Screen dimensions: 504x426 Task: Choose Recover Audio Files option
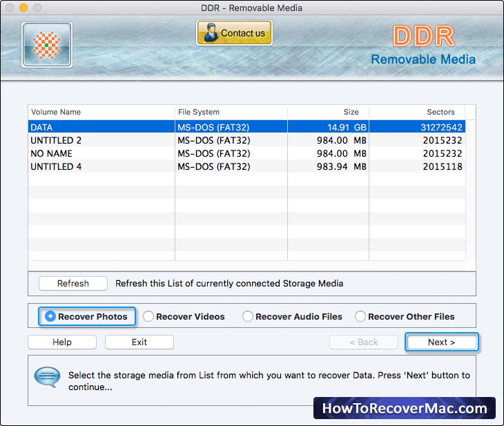point(292,316)
